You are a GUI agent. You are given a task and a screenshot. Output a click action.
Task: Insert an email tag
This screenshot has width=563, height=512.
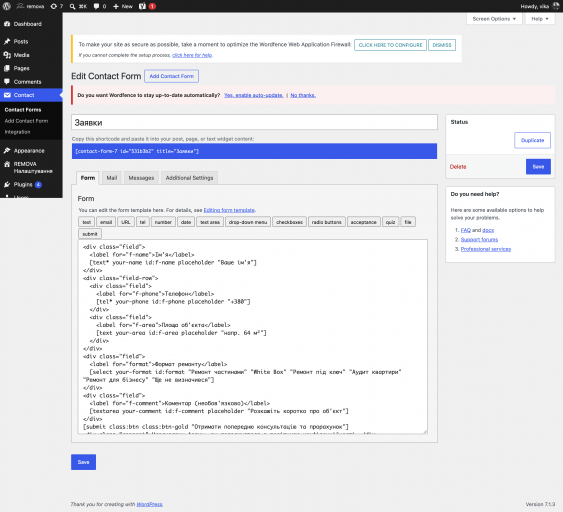coord(106,222)
